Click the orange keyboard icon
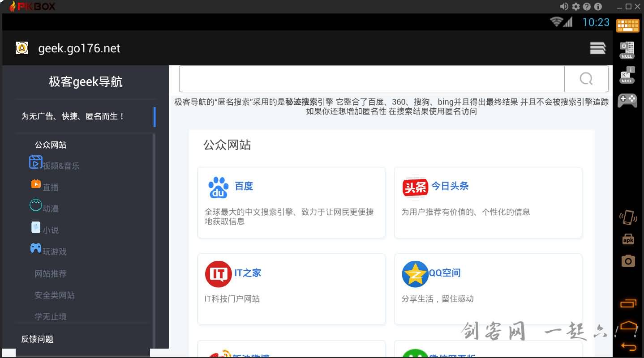Screen dimensions: 644x358 point(628,26)
